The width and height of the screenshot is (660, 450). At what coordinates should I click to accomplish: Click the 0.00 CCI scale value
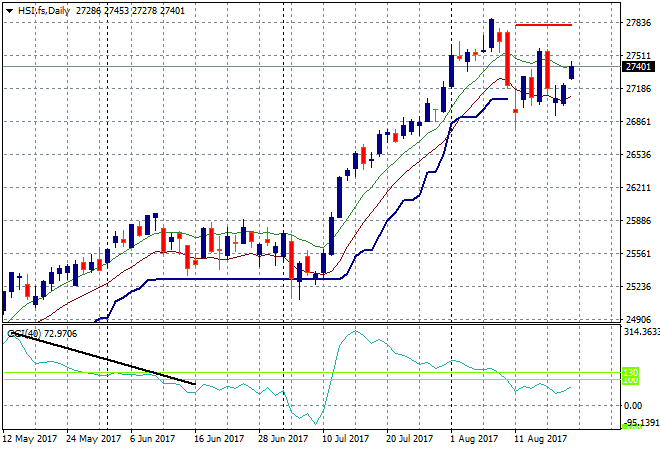(x=633, y=405)
